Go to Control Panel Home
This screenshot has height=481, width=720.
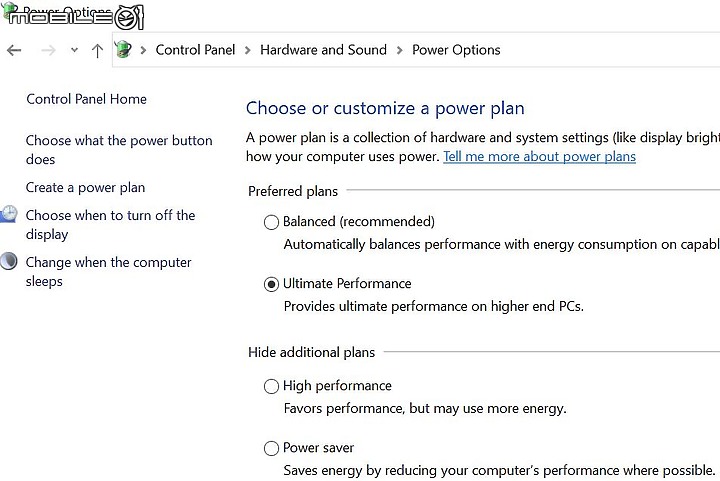[86, 99]
